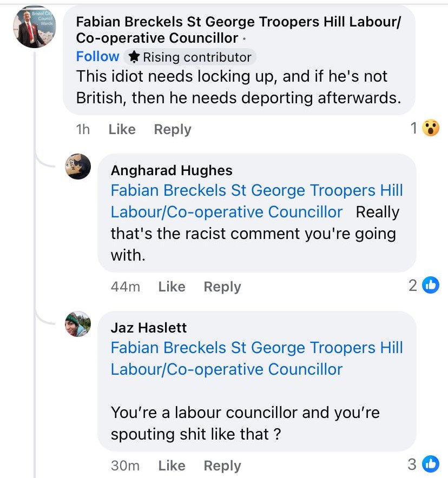Click thumbs-up reaction on Angharad's reply
Image resolution: width=448 pixels, height=478 pixels.
point(431,286)
